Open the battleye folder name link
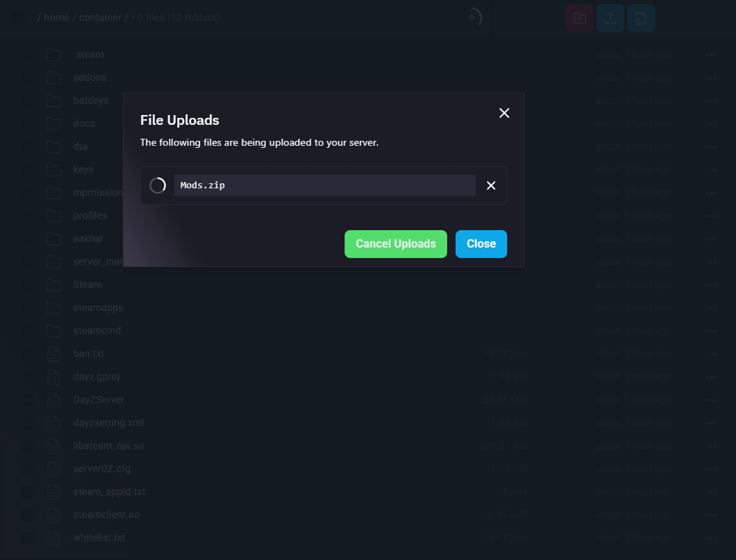736x560 pixels. (x=91, y=100)
